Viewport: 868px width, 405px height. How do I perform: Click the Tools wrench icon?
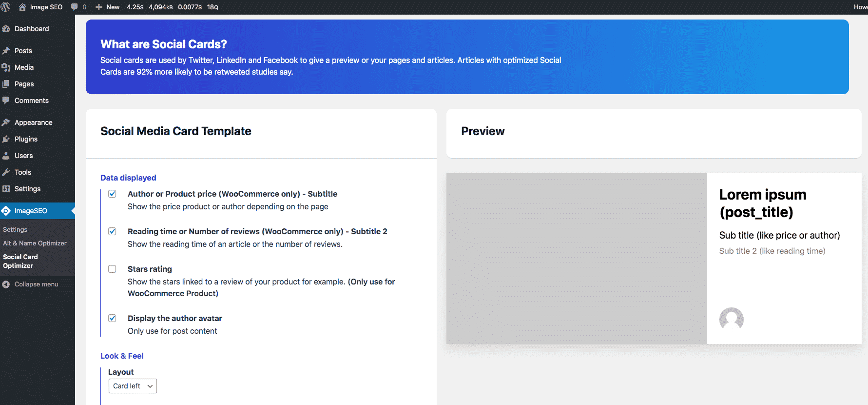pos(6,172)
